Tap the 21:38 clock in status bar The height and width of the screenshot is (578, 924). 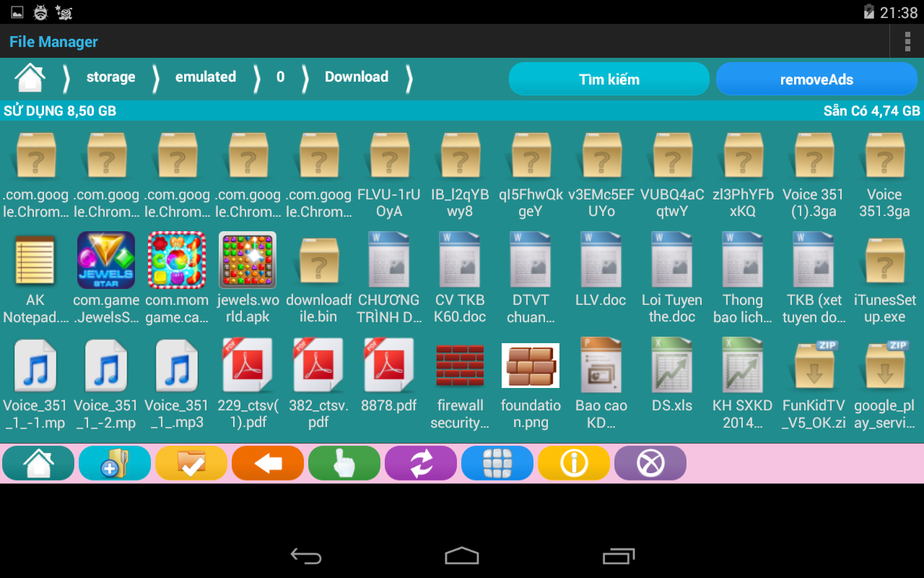coord(899,12)
